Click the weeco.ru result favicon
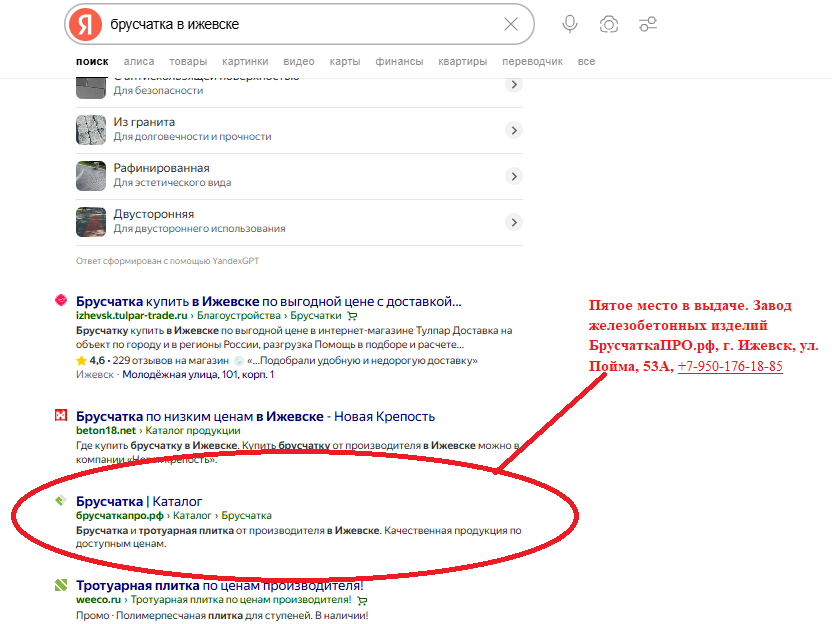The image size is (832, 624). click(x=61, y=585)
